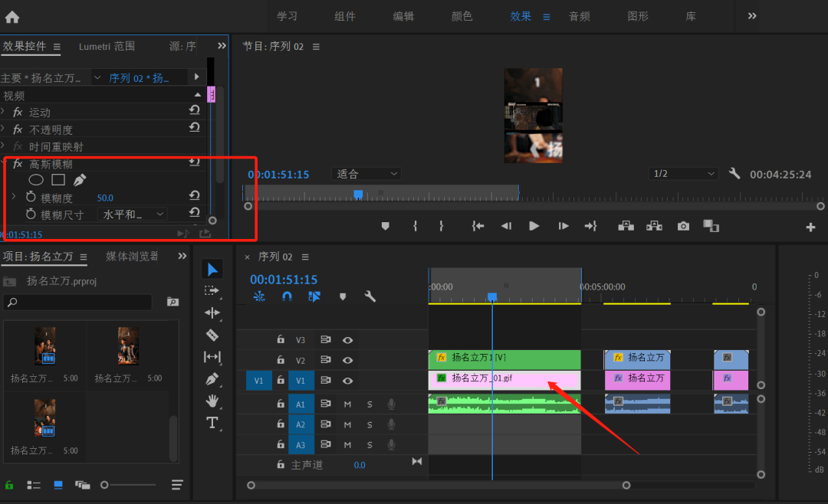Click the Export Frame camera icon
Screen dimensions: 828x504
(683, 226)
